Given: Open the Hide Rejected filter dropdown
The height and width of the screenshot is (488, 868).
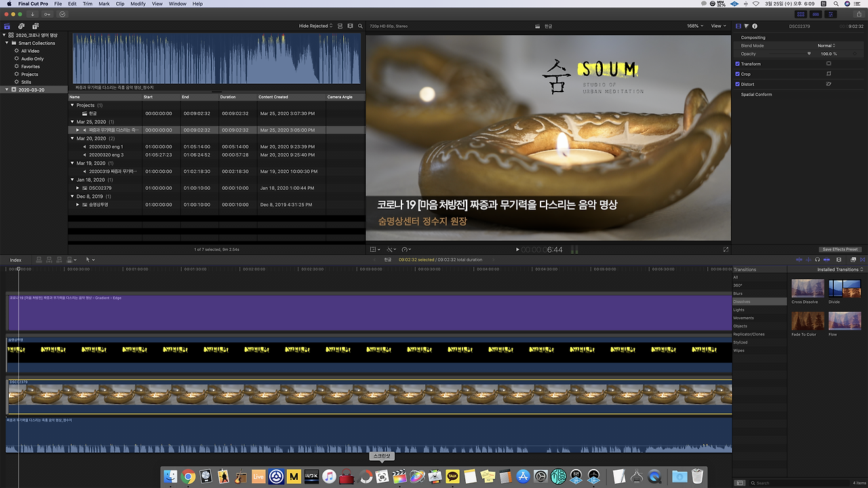Looking at the screenshot, I should [x=315, y=26].
